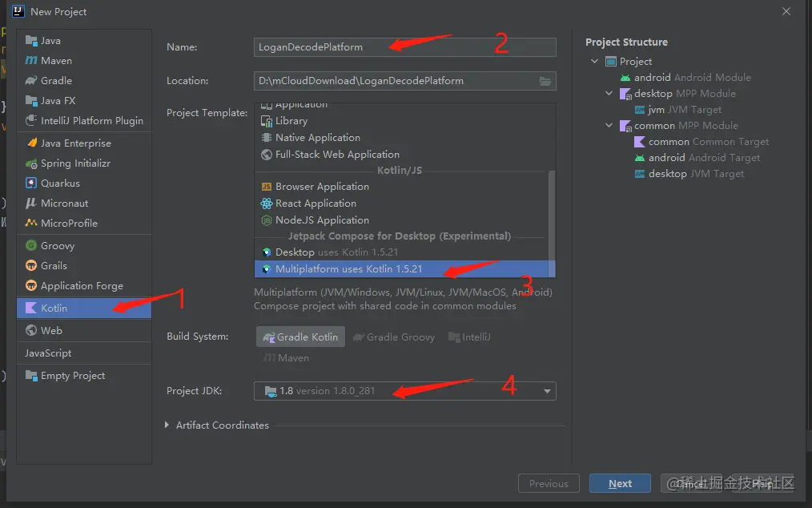The height and width of the screenshot is (508, 812).
Task: Expand Artifact Coordinates section
Action: [167, 425]
